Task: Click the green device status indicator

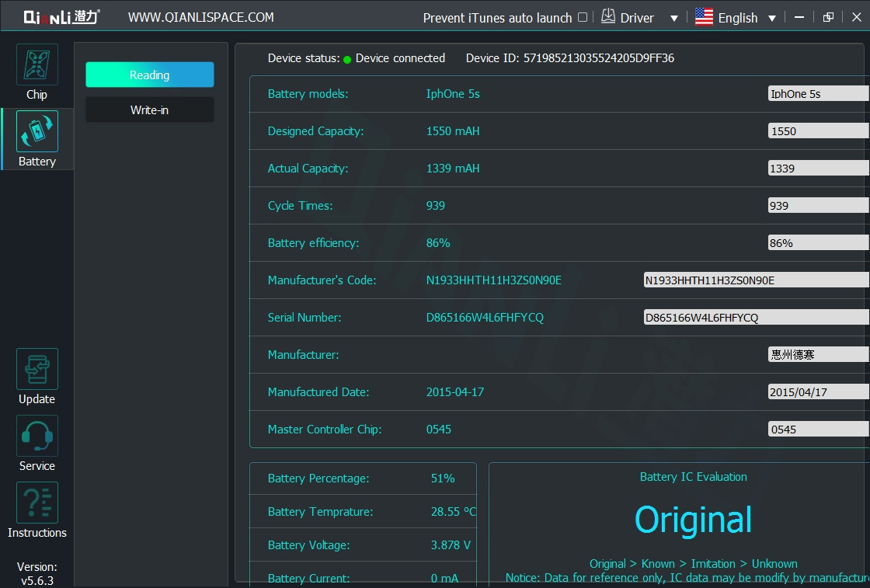Action: (x=347, y=59)
